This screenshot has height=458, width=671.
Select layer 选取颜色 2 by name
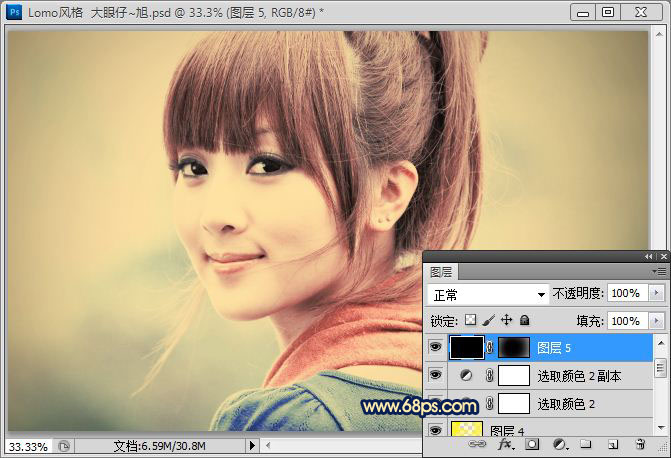pos(566,404)
